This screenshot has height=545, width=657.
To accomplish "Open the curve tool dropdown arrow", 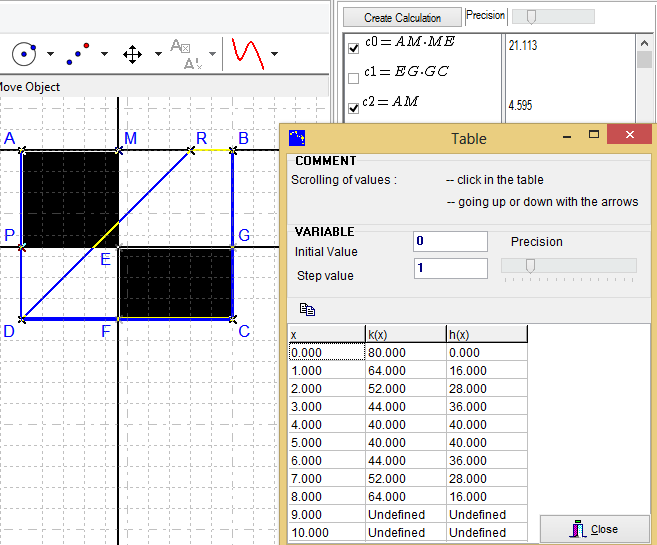I will 274,54.
